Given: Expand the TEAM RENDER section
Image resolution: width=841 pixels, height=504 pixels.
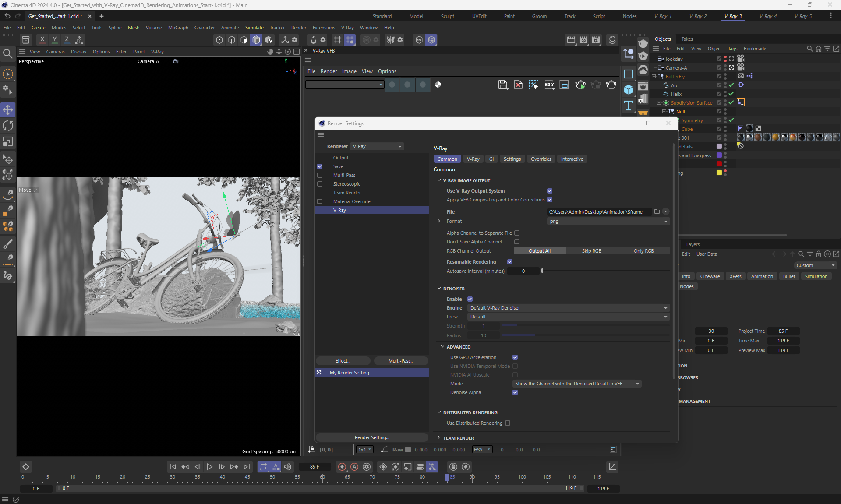Looking at the screenshot, I should click(x=439, y=438).
